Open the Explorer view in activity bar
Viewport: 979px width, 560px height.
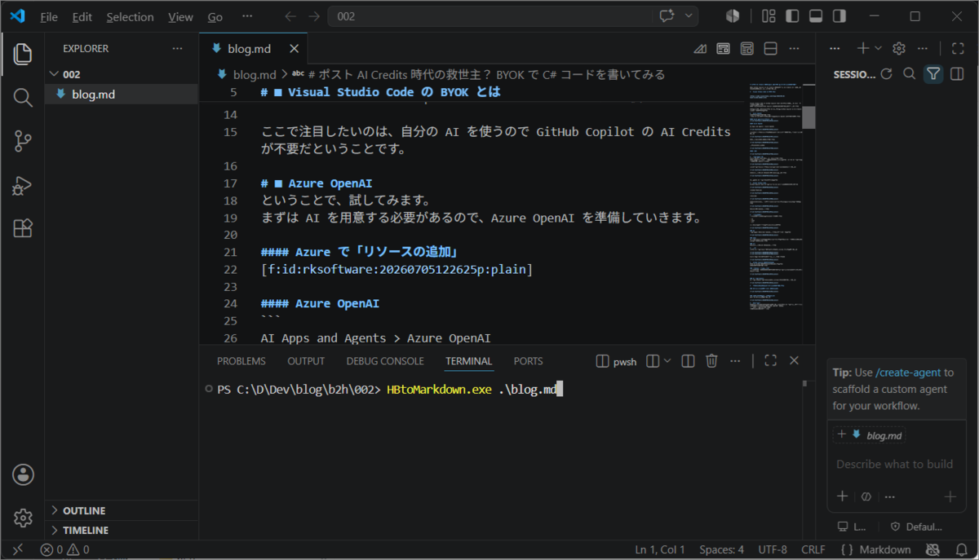point(23,55)
